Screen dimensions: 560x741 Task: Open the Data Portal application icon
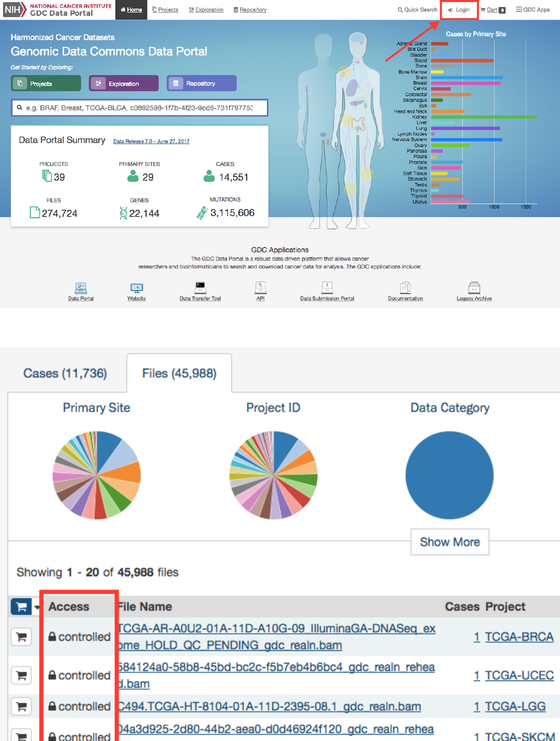[81, 288]
